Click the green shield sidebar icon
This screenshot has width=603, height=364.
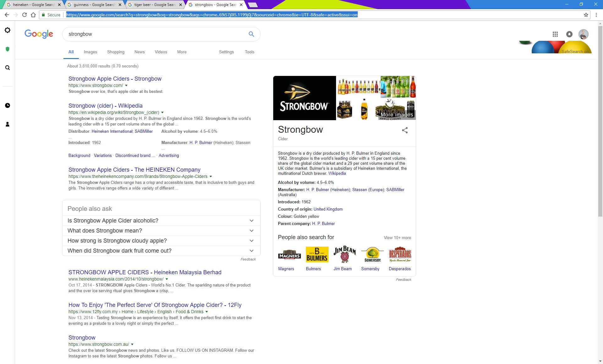click(8, 49)
